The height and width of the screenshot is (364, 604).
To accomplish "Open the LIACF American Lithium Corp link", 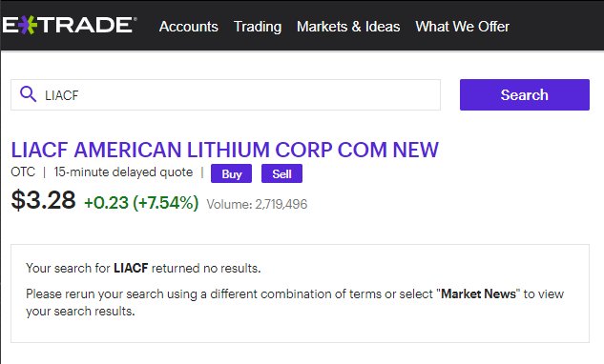I will [x=225, y=150].
